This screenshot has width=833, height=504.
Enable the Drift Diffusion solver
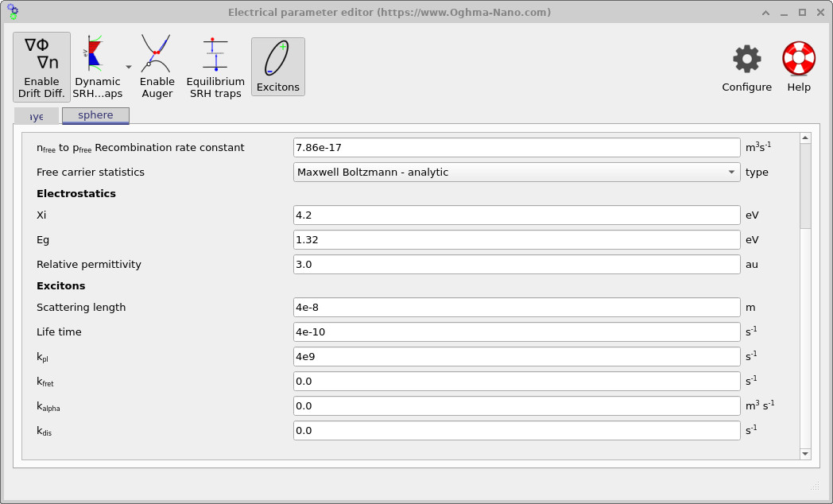click(x=41, y=66)
